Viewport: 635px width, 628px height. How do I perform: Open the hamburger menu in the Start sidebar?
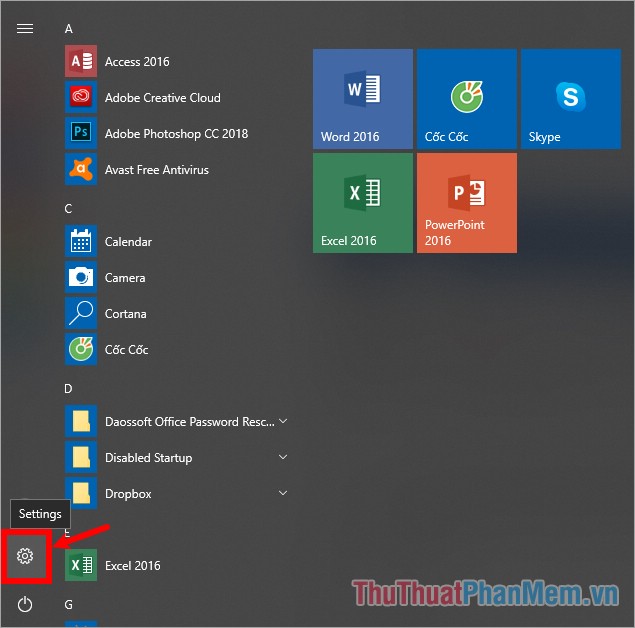[x=25, y=28]
